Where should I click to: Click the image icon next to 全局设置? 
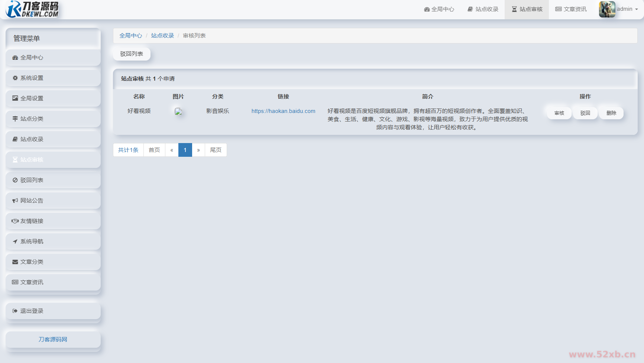pos(15,98)
